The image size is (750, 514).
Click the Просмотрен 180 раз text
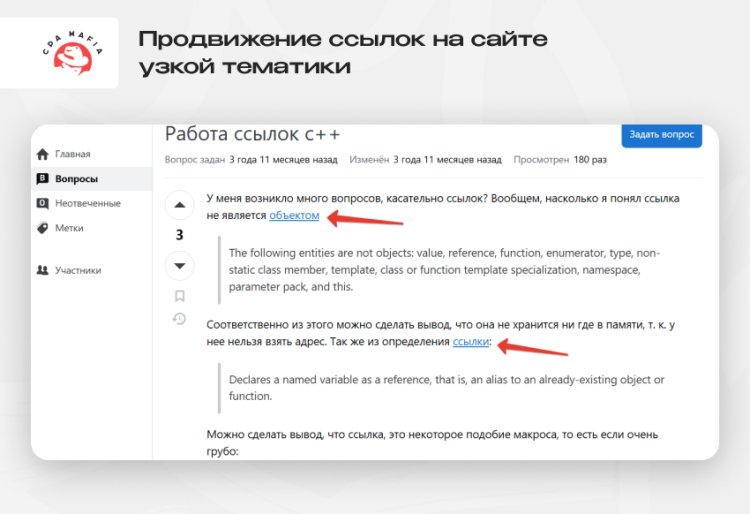(x=560, y=160)
